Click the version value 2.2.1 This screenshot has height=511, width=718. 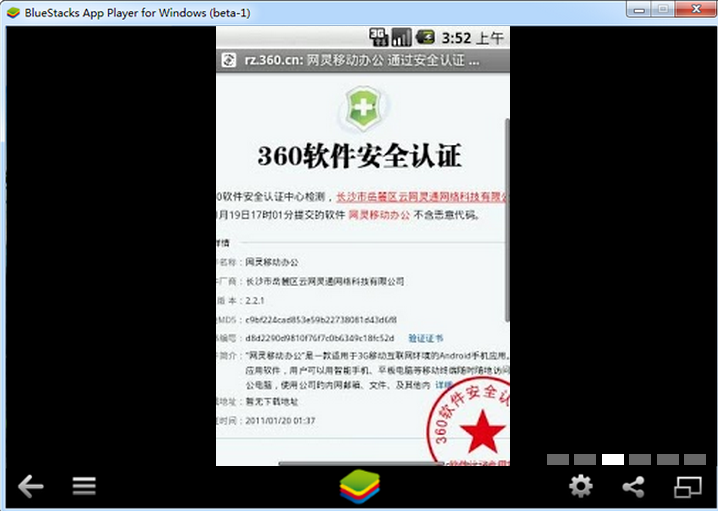(x=255, y=301)
